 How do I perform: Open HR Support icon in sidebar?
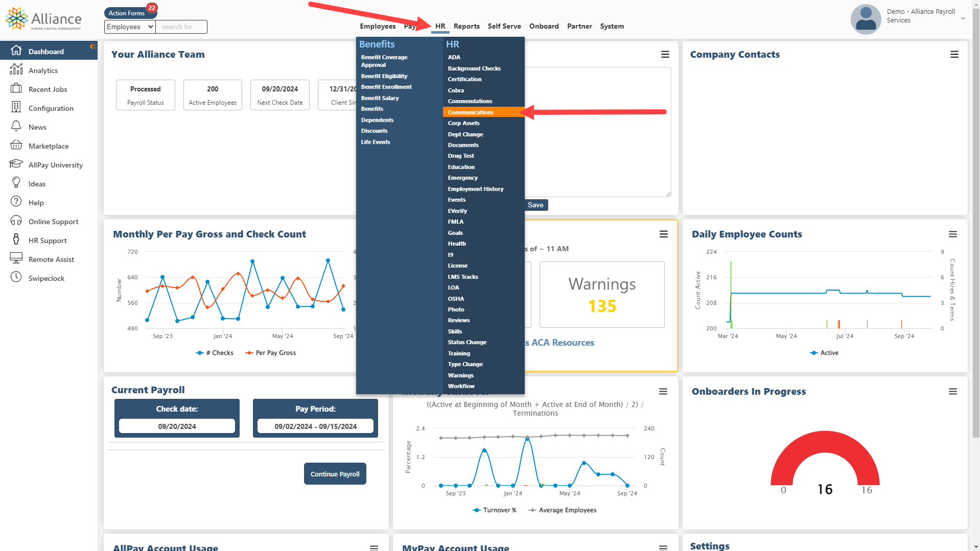click(x=16, y=239)
